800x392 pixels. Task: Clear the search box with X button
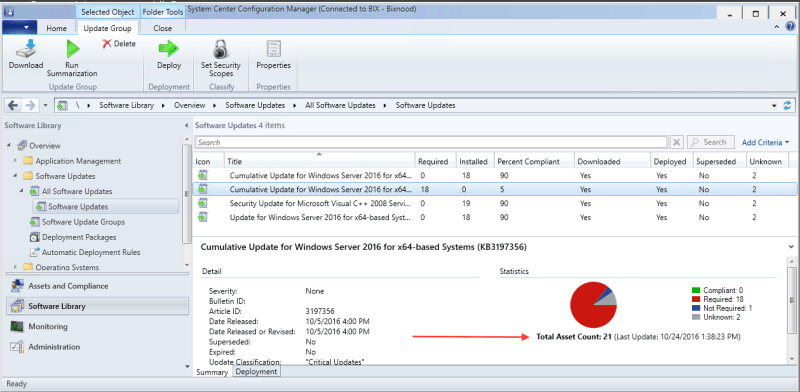point(676,142)
